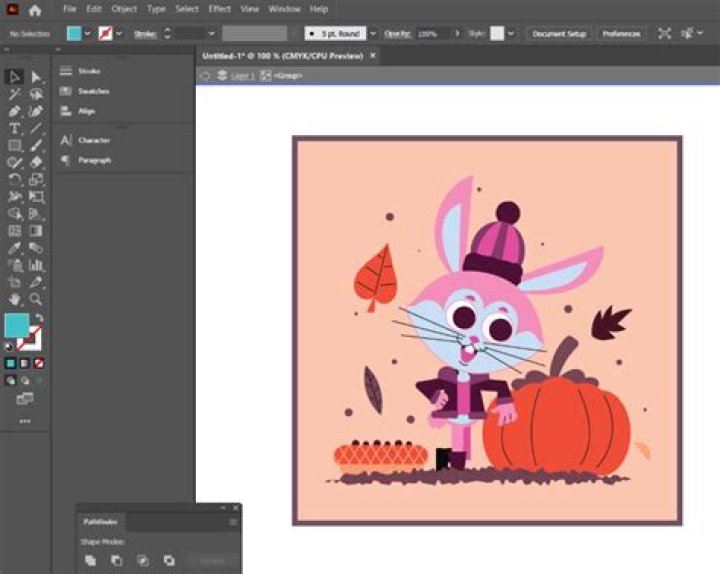Open the Edit menu
The image size is (720, 574).
click(94, 9)
